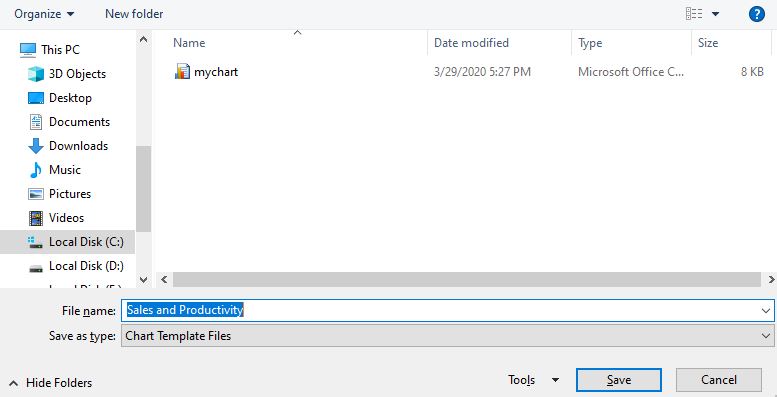Screen dimensions: 777x397
Task: Click the Cancel button
Action: (719, 380)
